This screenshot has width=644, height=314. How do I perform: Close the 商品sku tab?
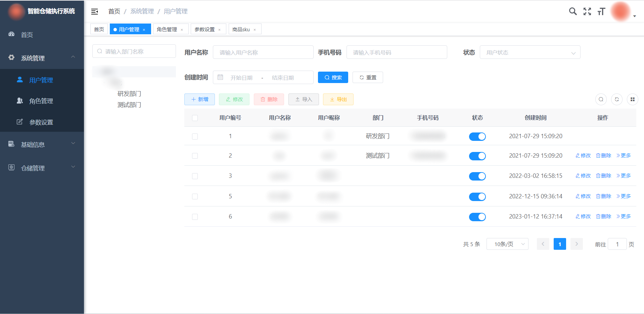255,30
